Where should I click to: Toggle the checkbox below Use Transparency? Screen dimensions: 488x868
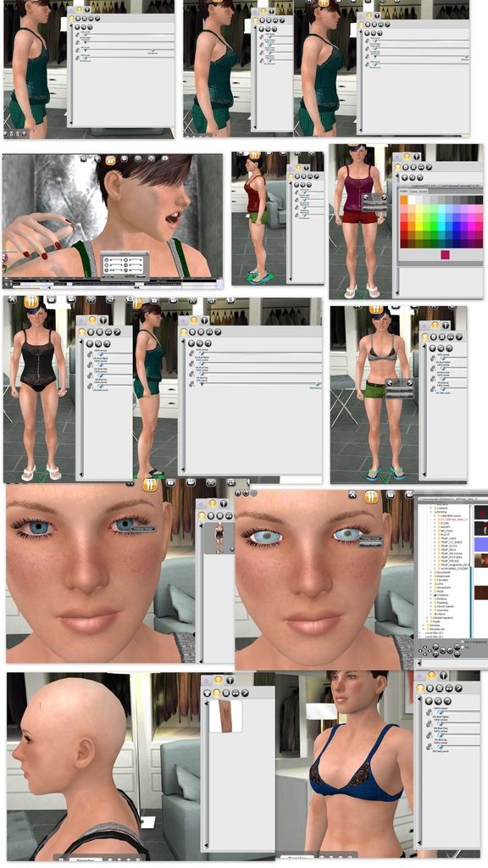(x=463, y=647)
